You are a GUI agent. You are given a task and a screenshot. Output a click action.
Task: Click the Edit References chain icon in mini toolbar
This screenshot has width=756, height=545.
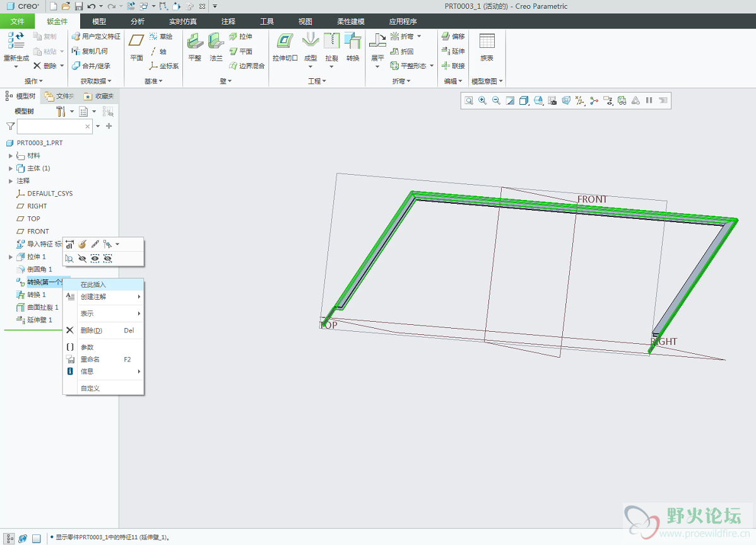95,244
